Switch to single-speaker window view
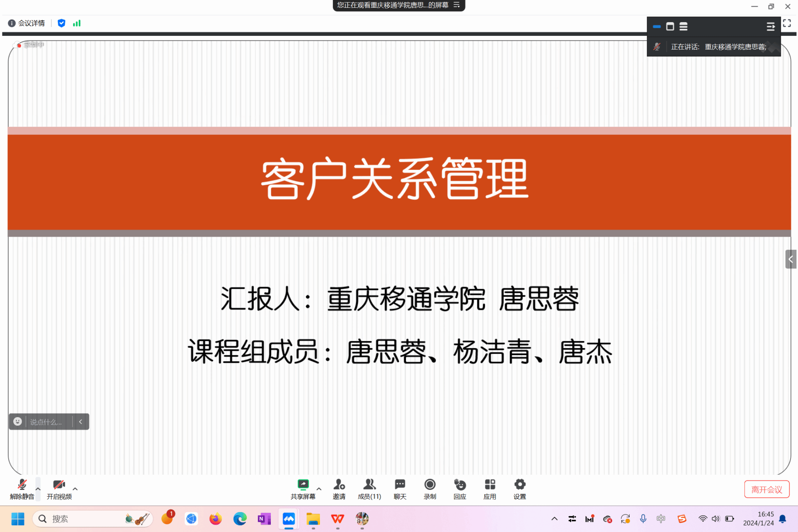The image size is (798, 532). [670, 27]
